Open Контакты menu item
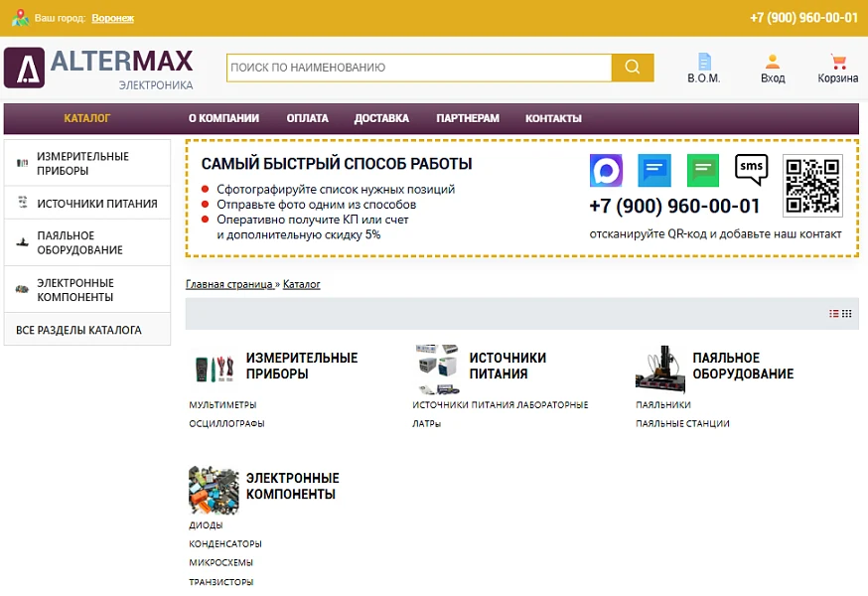868x596 pixels. (x=553, y=118)
